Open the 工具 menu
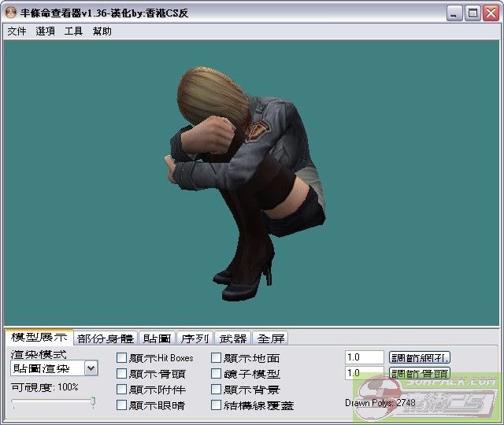Screen dimensions: 504x425 (73, 31)
